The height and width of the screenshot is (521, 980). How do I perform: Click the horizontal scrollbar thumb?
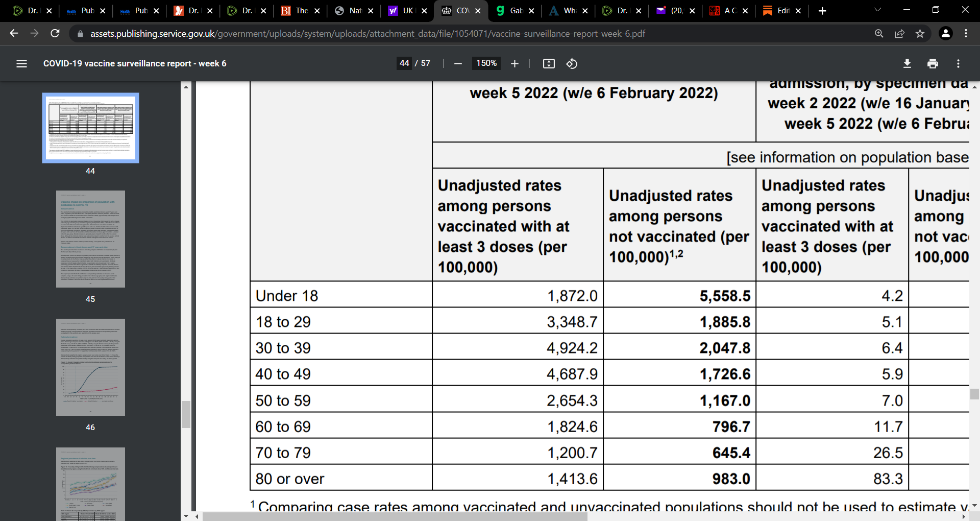395,516
